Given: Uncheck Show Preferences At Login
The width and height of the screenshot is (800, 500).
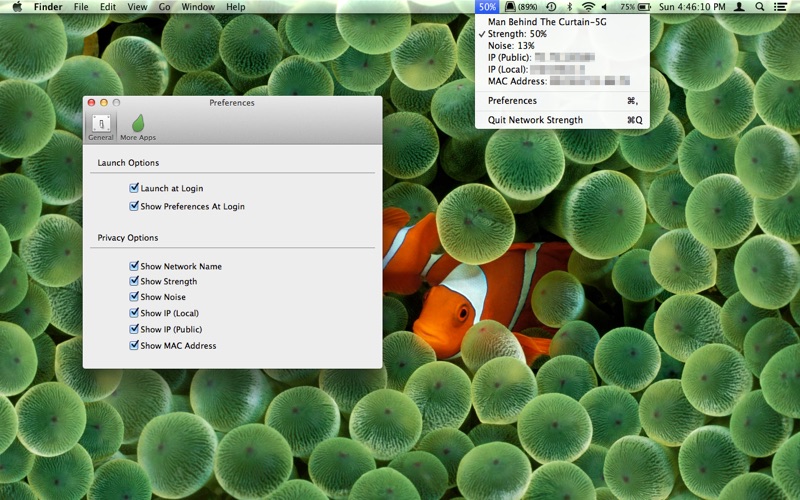Looking at the screenshot, I should pos(134,206).
